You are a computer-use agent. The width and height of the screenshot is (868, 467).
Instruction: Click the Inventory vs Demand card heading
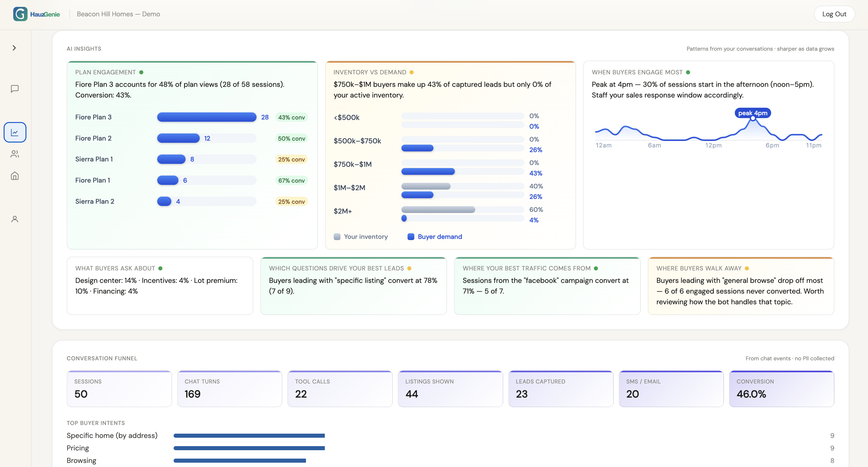[x=370, y=72]
